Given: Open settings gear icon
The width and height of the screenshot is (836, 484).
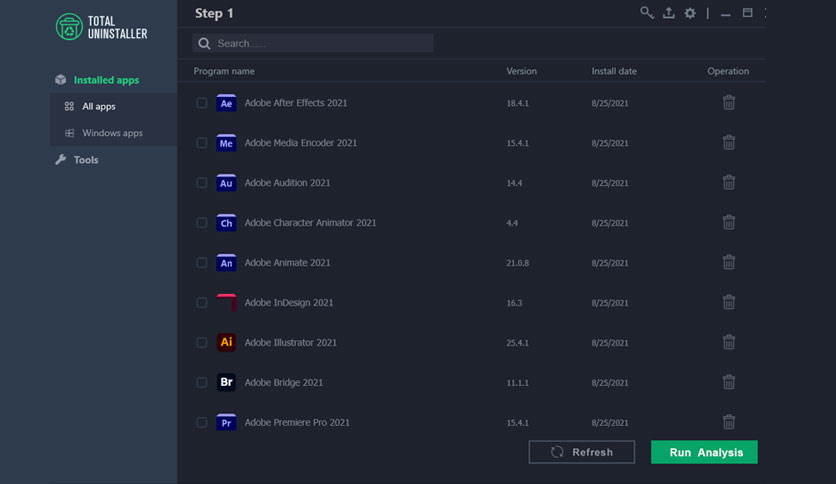Looking at the screenshot, I should [x=690, y=13].
